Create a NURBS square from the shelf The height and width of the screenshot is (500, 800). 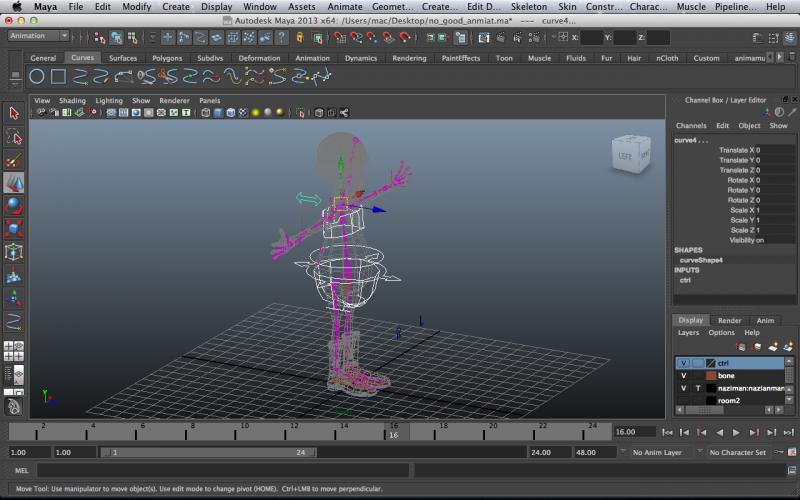pos(59,76)
